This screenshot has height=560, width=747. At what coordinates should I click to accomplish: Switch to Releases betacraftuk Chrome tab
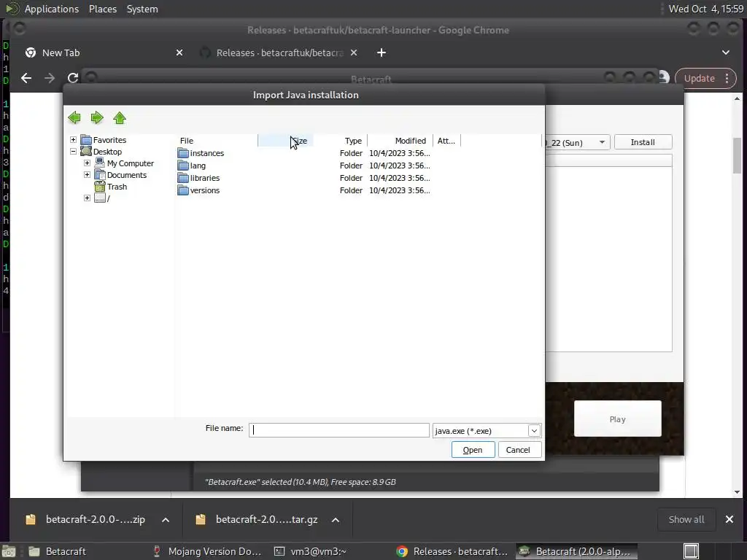pyautogui.click(x=279, y=52)
